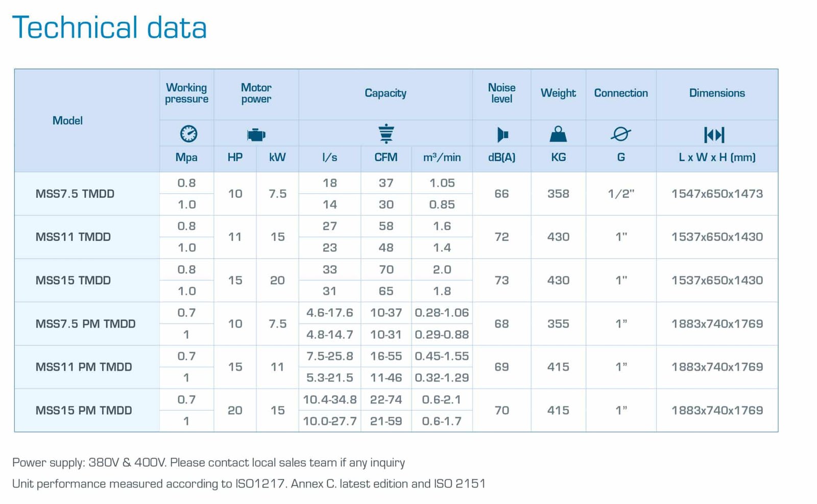The image size is (817, 504).
Task: Click the Power supply 380V & 400V note
Action: click(208, 463)
